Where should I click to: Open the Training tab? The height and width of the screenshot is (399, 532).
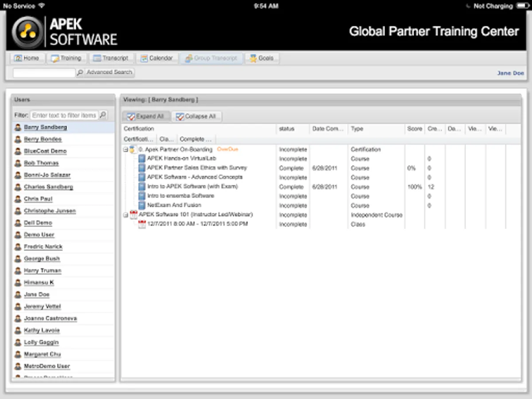(66, 58)
